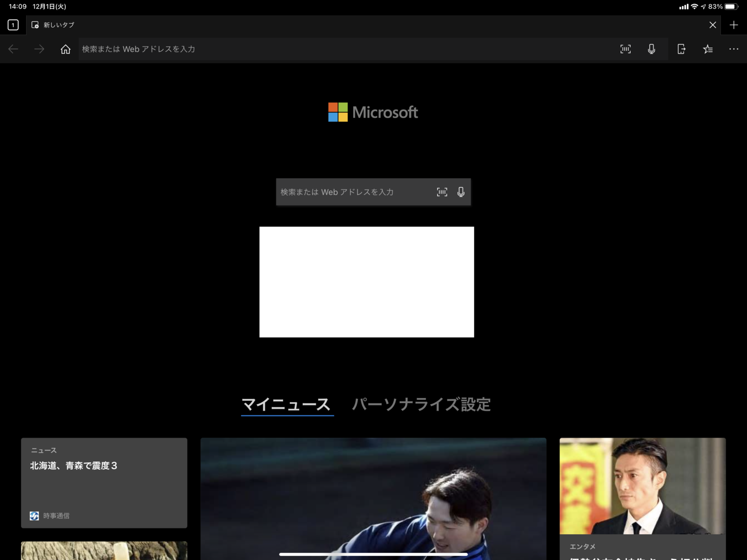Screen dimensions: 747x560
Task: Start voice search from the toolbar microphone
Action: (651, 49)
